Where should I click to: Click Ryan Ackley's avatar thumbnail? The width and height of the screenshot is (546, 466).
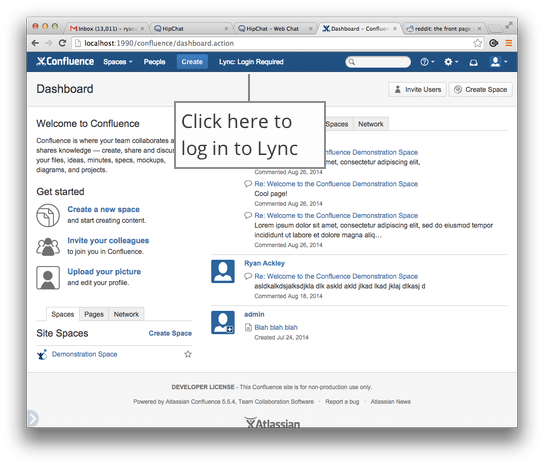(223, 271)
